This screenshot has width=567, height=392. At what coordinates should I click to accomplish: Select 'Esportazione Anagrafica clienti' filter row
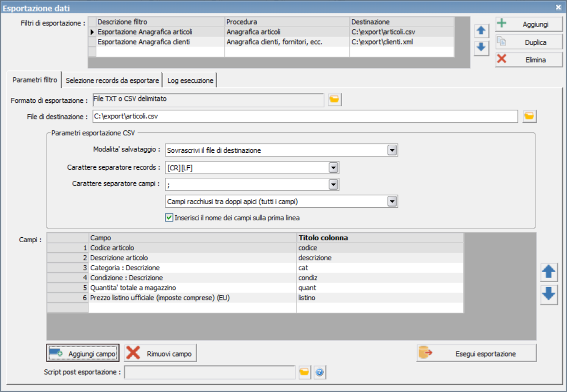point(271,42)
